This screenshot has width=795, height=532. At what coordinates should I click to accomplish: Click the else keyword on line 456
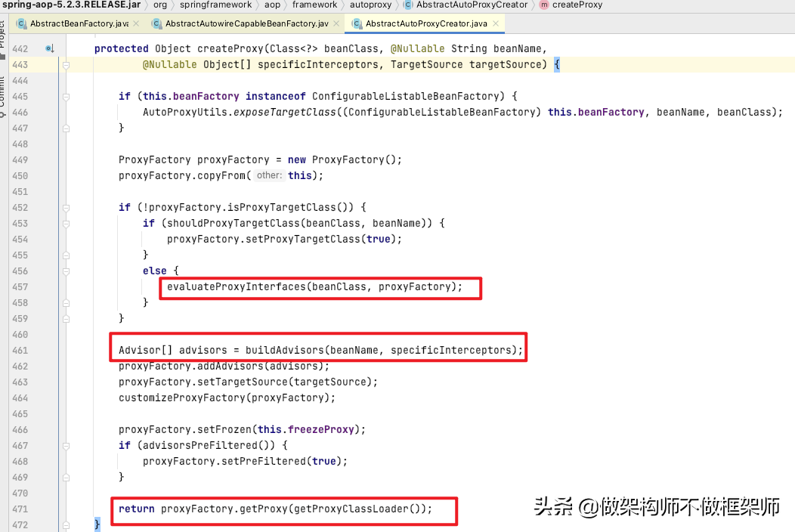[x=155, y=271]
